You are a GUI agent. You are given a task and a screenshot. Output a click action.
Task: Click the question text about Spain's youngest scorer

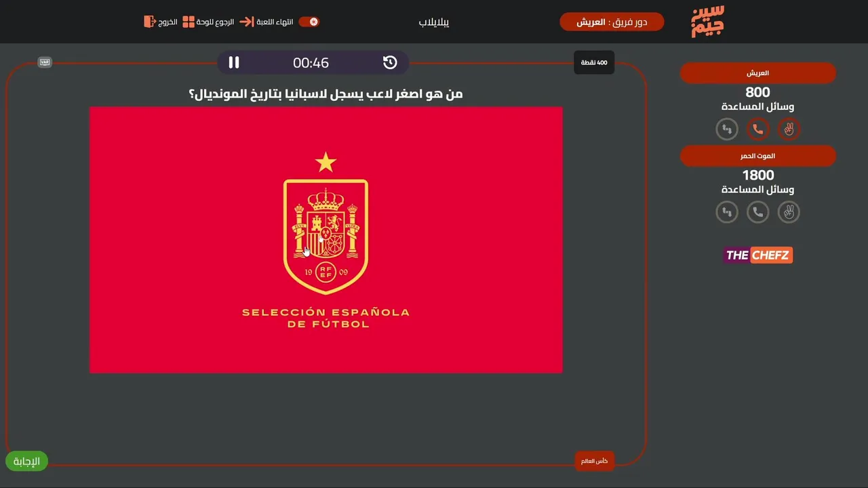tap(325, 94)
